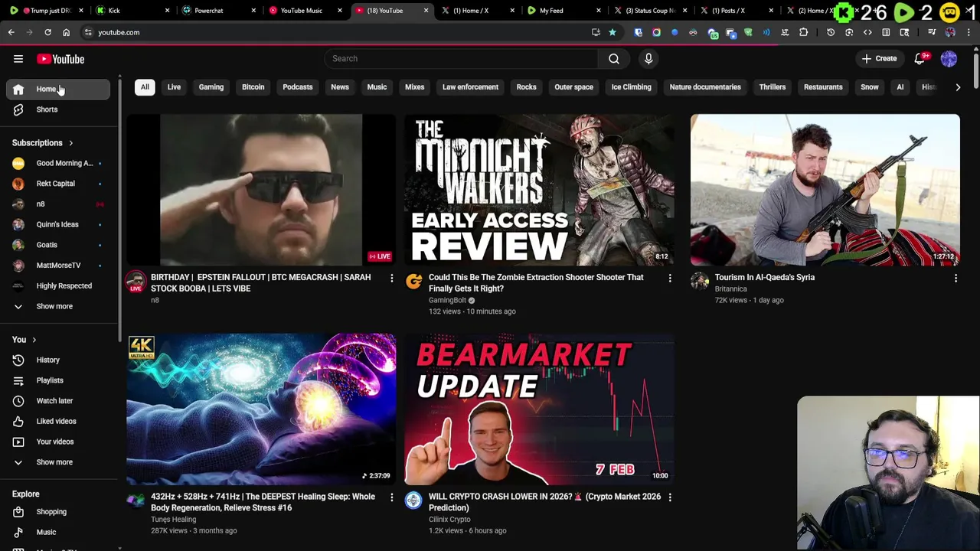Open the notifications bell
The image size is (980, 551).
coord(920,59)
